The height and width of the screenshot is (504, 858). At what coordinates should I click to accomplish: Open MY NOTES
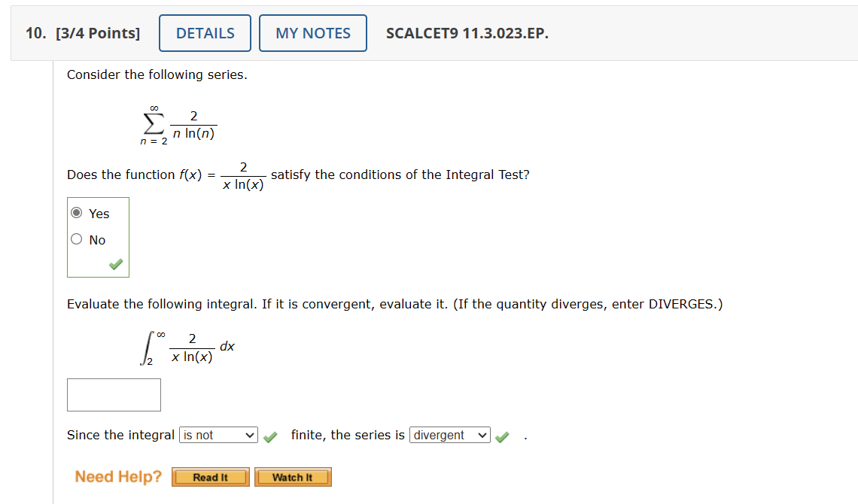point(312,32)
